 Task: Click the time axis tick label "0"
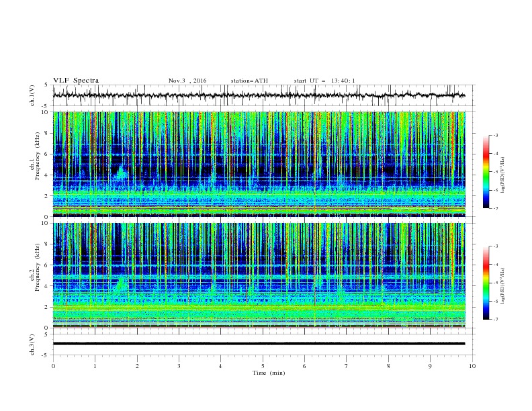coord(53,366)
